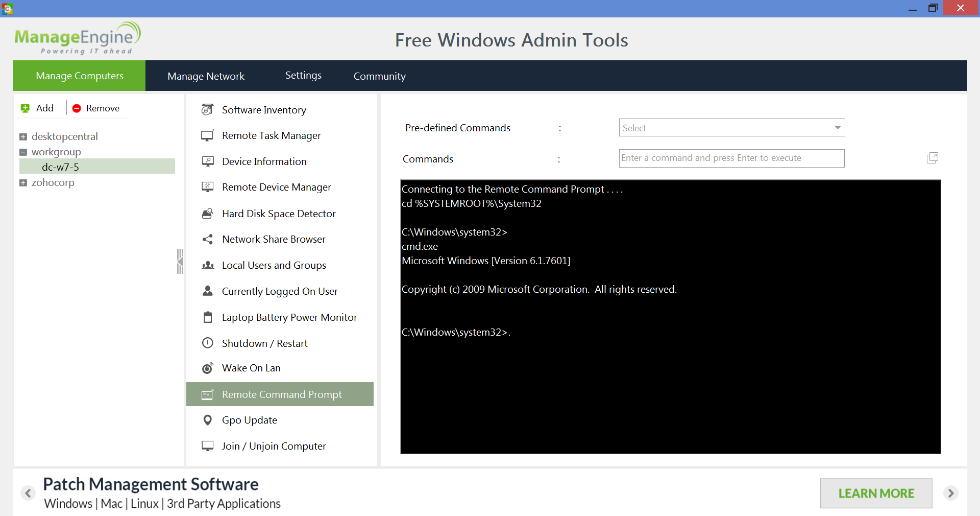Open Hard Disk Space Detector

click(280, 214)
